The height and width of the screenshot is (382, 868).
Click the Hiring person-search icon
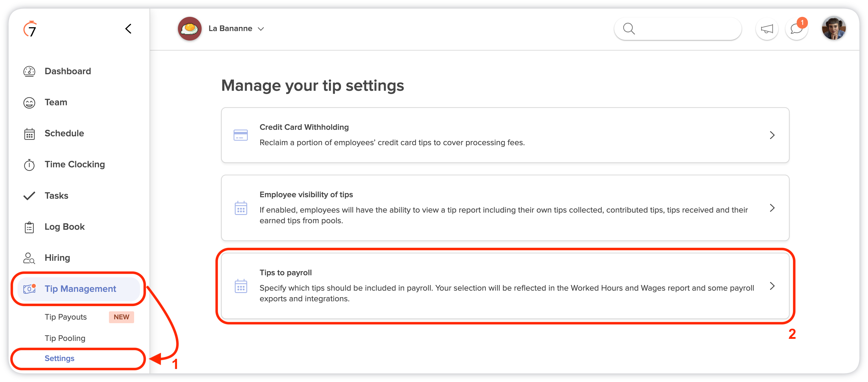(29, 258)
